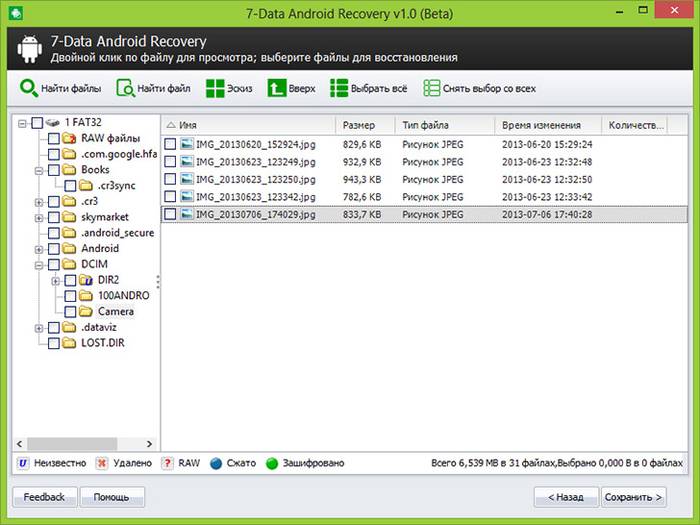700x525 pixels.
Task: Click the Найти файл search icon
Action: click(x=125, y=88)
